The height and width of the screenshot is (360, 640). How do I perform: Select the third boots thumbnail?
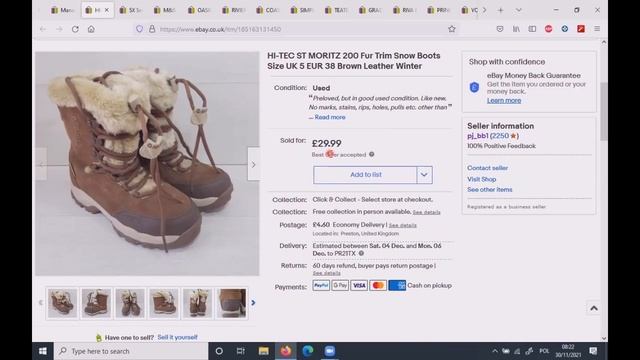[x=130, y=303]
